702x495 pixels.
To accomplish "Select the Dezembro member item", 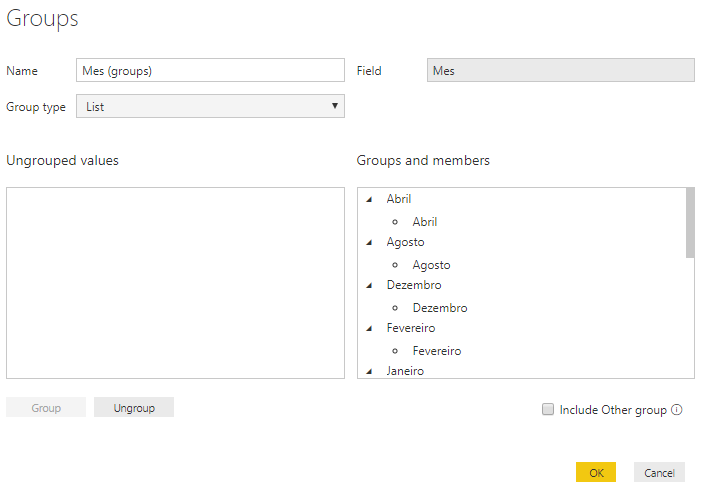I will 439,308.
